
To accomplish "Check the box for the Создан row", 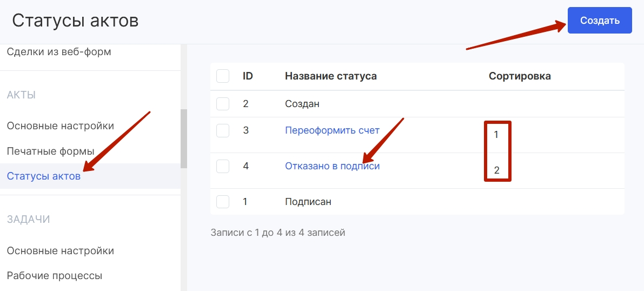I will point(223,103).
